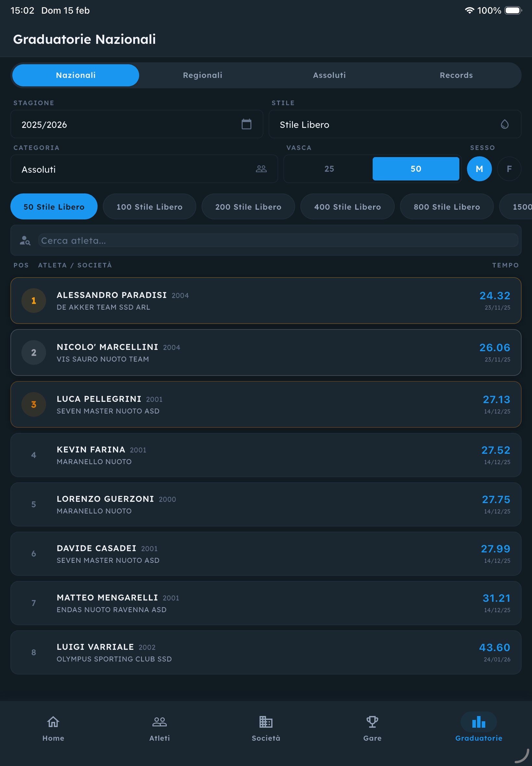
Task: Tap the water drop icon in Stile field
Action: [504, 124]
